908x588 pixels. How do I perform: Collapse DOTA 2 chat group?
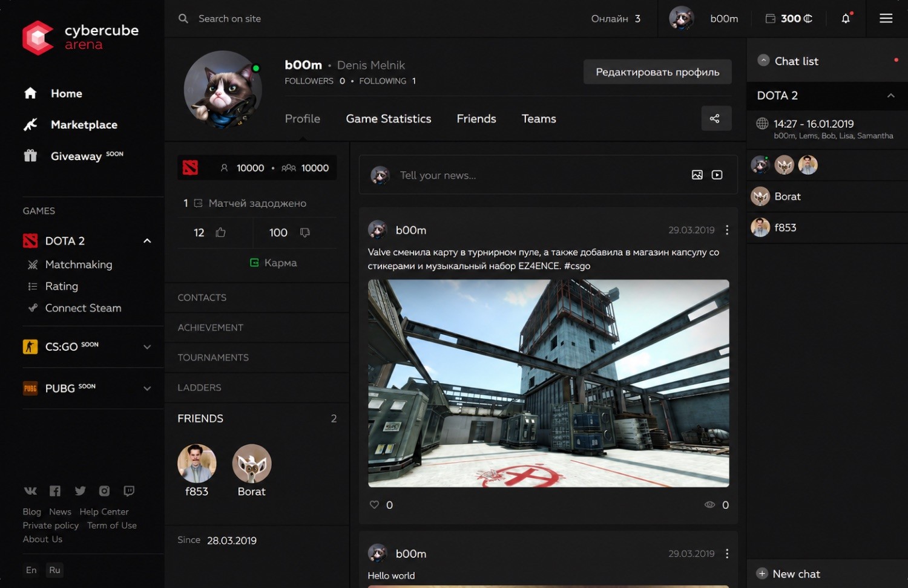coord(891,96)
